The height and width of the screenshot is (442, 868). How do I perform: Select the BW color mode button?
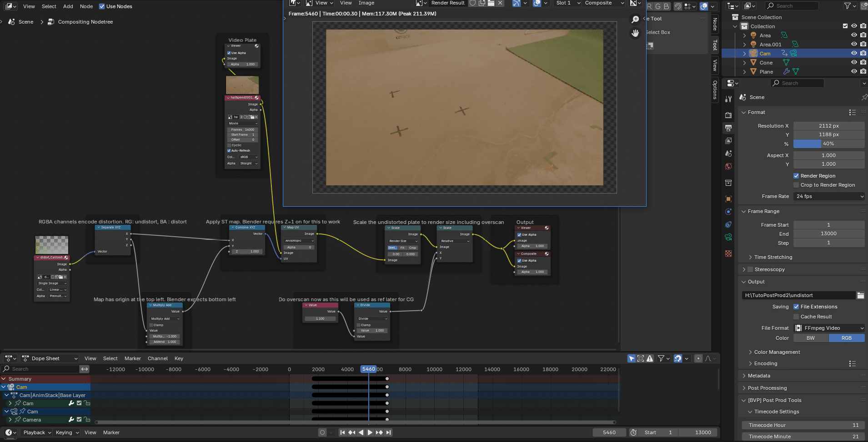coord(811,338)
